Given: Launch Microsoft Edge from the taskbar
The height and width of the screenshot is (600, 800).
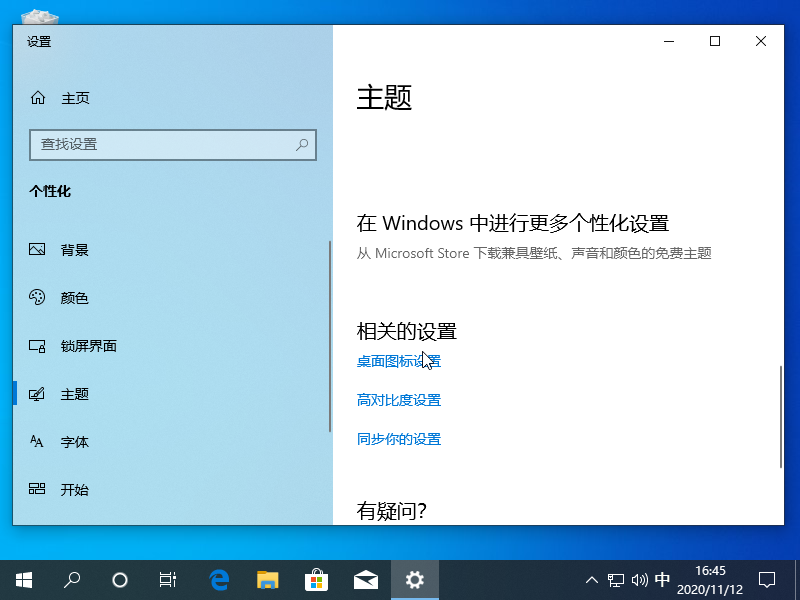Looking at the screenshot, I should pyautogui.click(x=219, y=579).
